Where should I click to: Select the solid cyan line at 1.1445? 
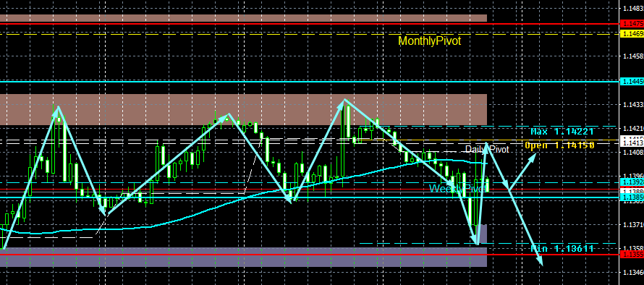tap(310, 82)
